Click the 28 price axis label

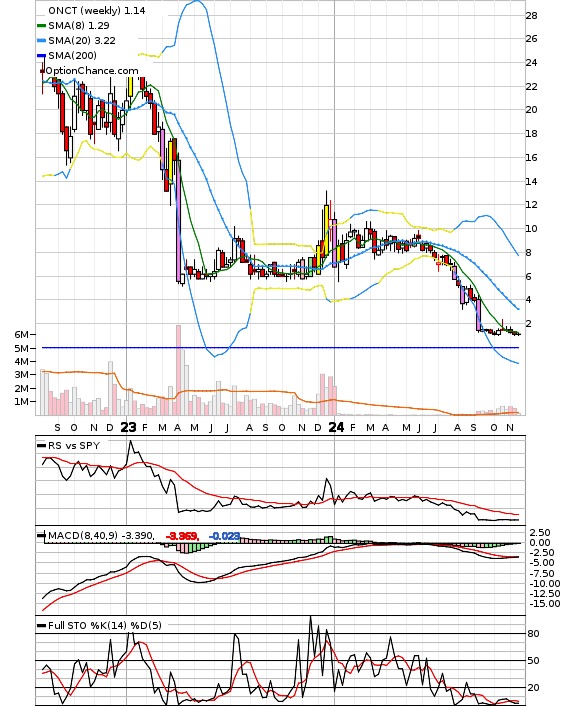531,16
